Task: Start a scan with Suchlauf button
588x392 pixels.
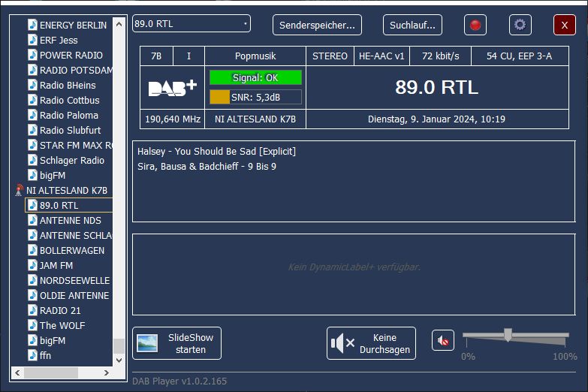Action: (x=412, y=25)
